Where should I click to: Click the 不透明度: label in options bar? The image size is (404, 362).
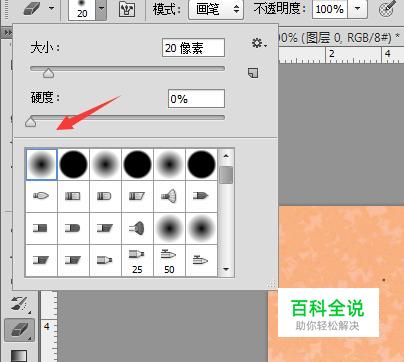[x=280, y=9]
